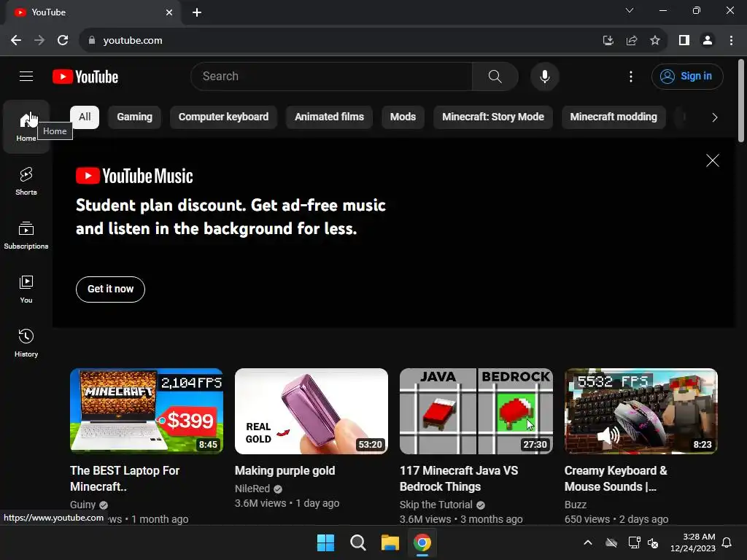This screenshot has width=747, height=560.
Task: Click the Search input field
Action: point(332,76)
